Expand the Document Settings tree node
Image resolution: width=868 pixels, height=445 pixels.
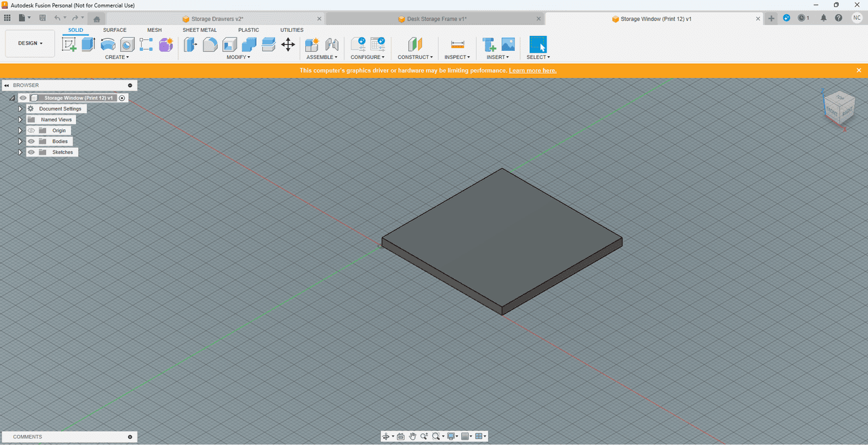pos(20,109)
